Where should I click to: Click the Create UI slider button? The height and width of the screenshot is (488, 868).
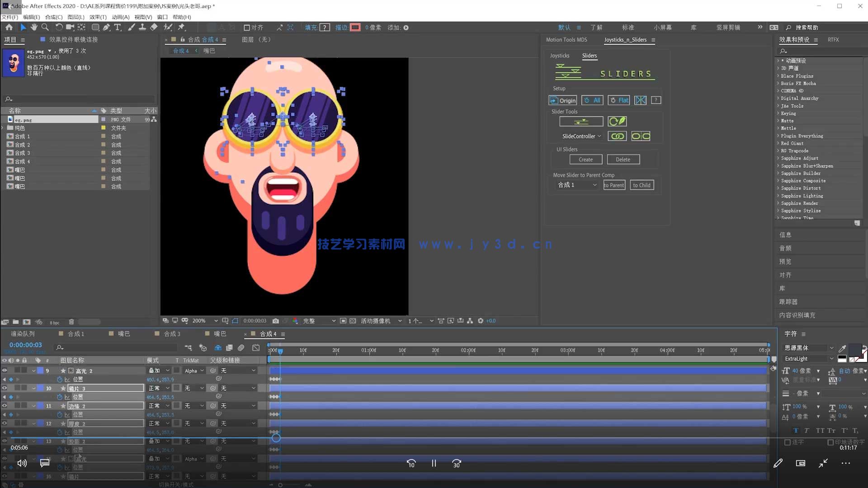point(585,160)
